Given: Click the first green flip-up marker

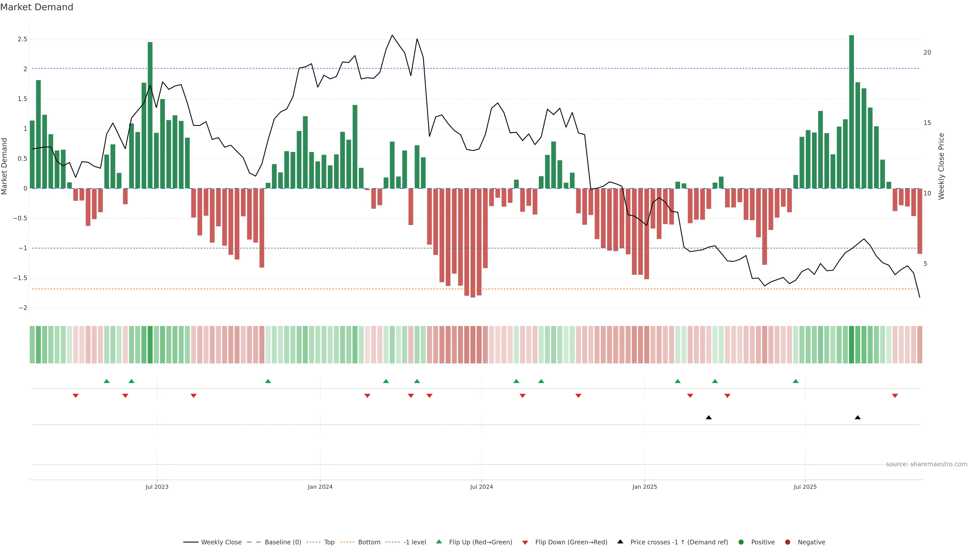Looking at the screenshot, I should click(x=106, y=381).
